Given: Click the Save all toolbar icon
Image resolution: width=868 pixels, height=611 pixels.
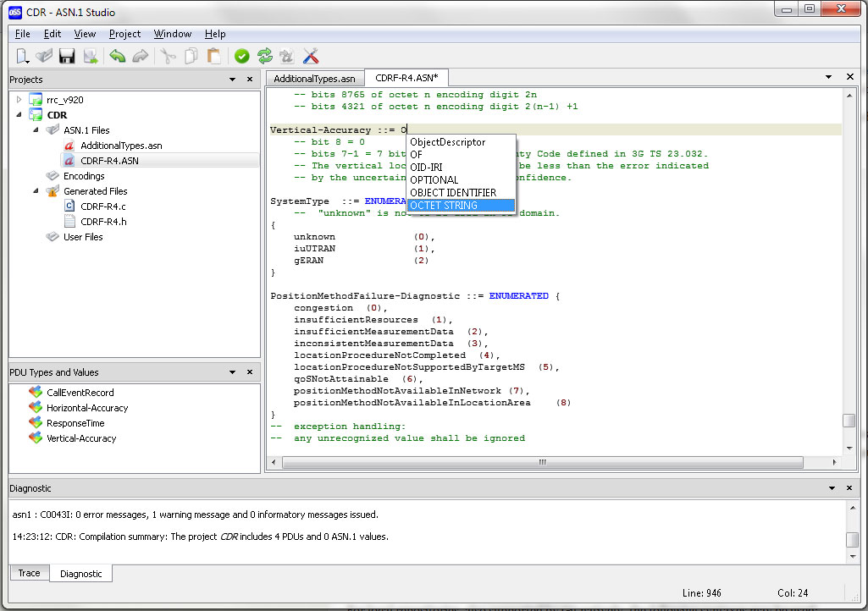Looking at the screenshot, I should coord(91,56).
